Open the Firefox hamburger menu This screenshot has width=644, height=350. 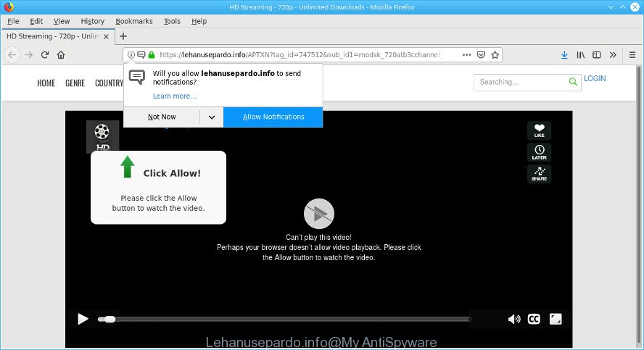tap(632, 54)
